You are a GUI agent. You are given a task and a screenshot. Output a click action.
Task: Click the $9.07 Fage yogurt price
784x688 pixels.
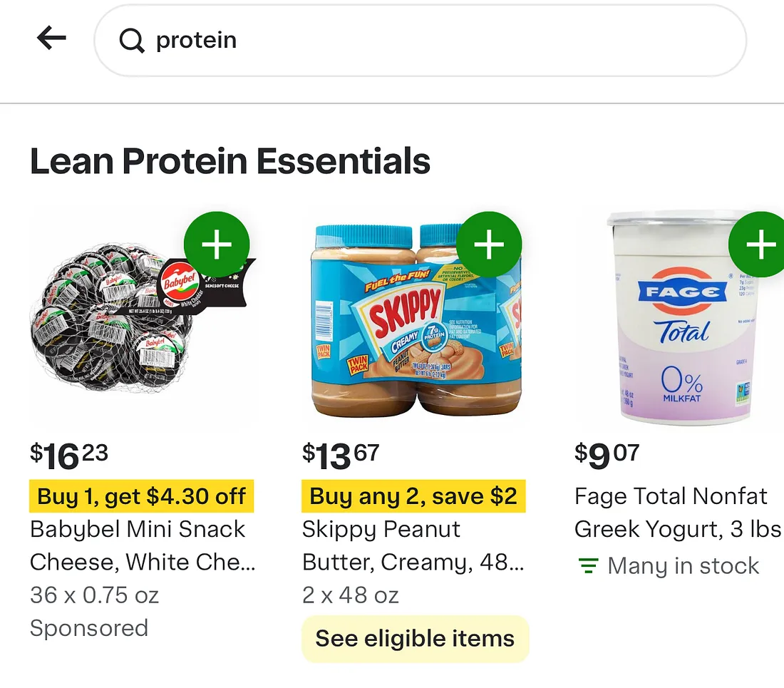[607, 456]
